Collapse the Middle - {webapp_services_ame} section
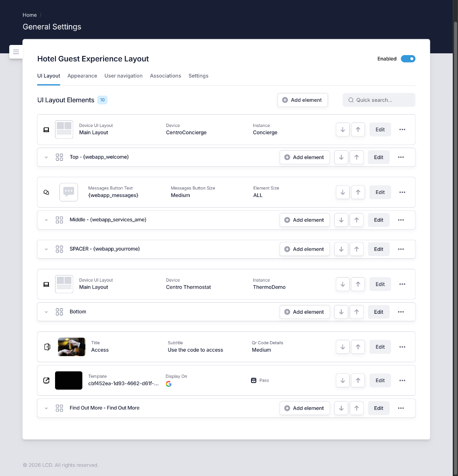 [46, 220]
